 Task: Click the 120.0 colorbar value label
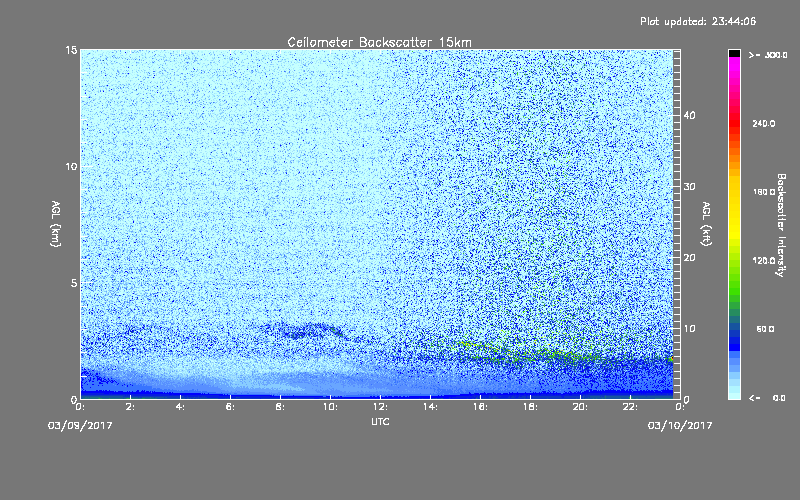click(764, 261)
